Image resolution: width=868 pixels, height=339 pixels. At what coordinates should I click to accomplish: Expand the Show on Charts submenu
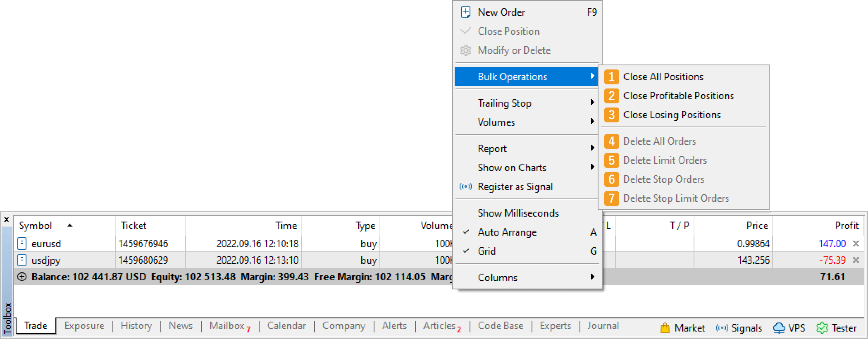[x=527, y=167]
